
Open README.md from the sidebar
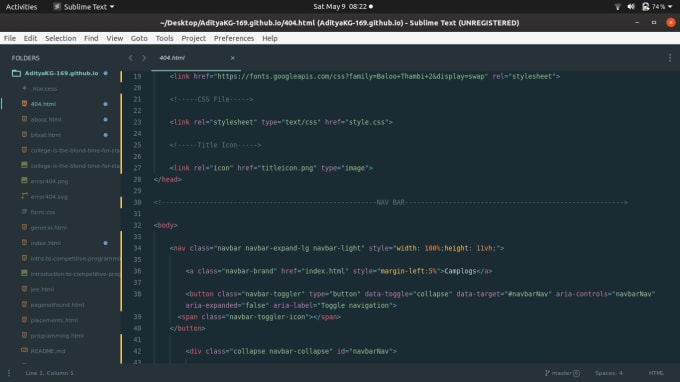coord(48,351)
